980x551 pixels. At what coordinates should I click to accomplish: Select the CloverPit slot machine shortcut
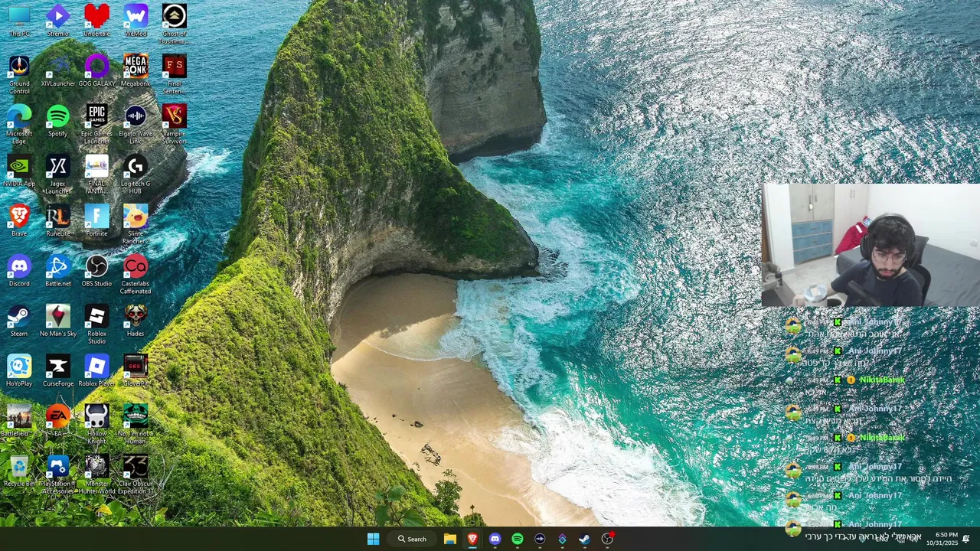136,370
